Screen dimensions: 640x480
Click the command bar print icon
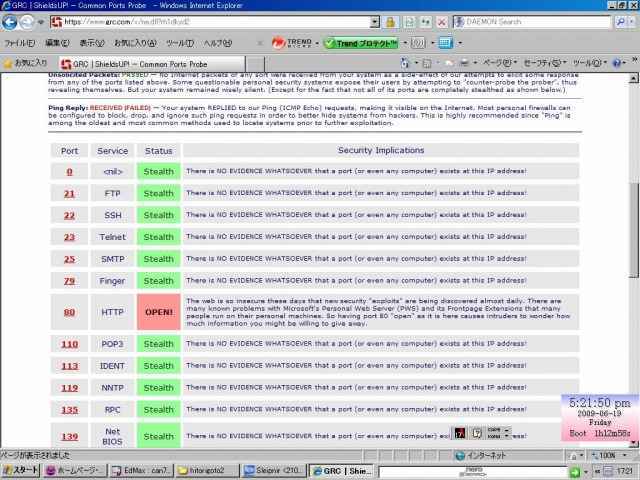tap(464, 63)
